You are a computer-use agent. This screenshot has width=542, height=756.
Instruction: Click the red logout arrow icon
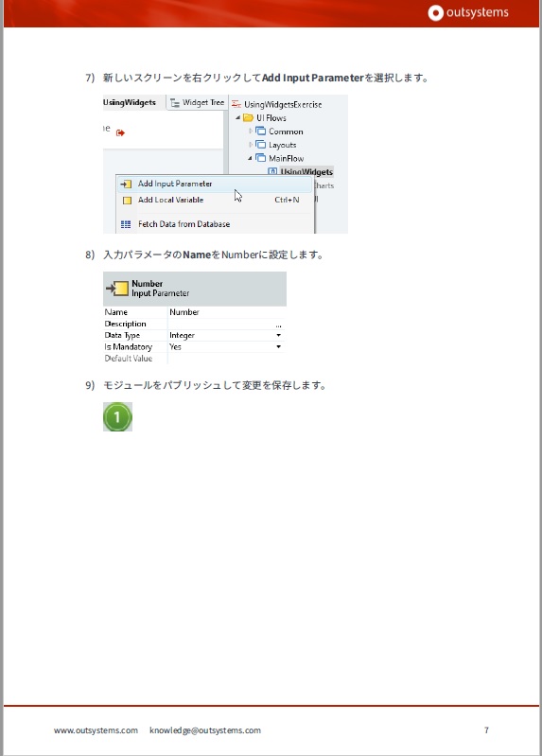point(120,132)
